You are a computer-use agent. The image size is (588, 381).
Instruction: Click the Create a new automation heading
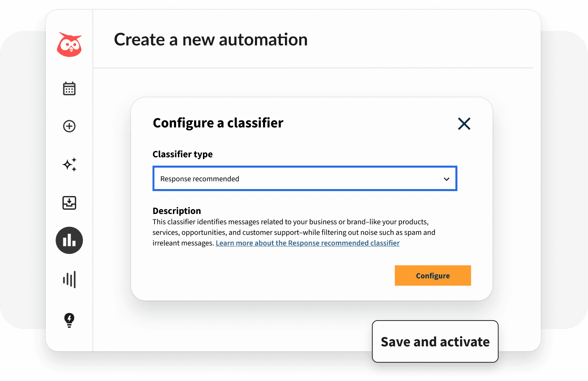click(x=211, y=40)
